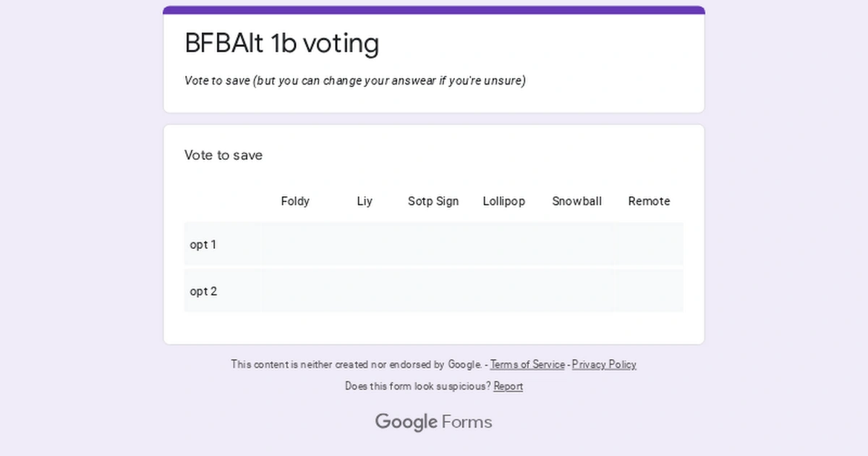Select Liy for opt 2
Screen dimensions: 868x456
click(x=364, y=291)
